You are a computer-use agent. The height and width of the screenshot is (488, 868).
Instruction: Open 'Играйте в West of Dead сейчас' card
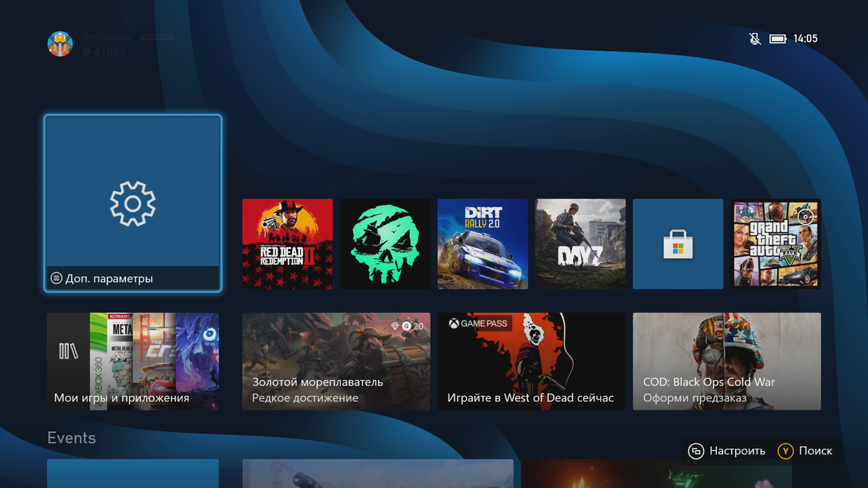[532, 361]
